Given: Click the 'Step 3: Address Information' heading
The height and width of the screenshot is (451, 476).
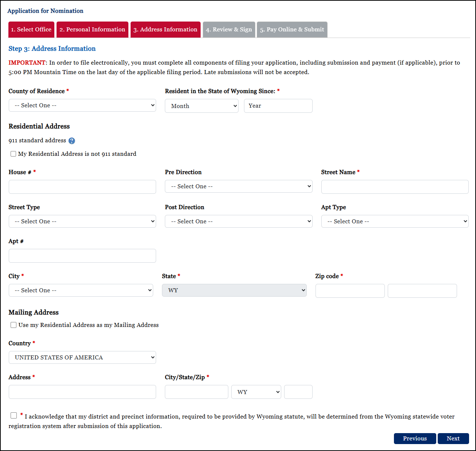Looking at the screenshot, I should tap(52, 49).
